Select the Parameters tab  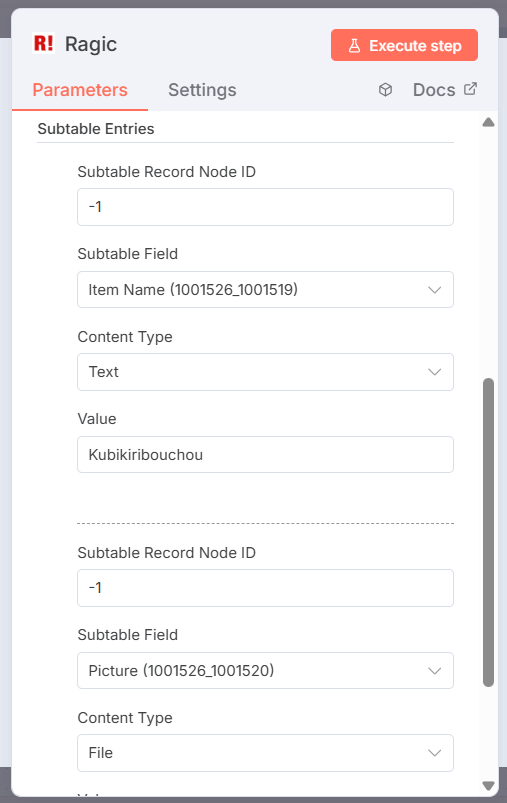pos(80,90)
